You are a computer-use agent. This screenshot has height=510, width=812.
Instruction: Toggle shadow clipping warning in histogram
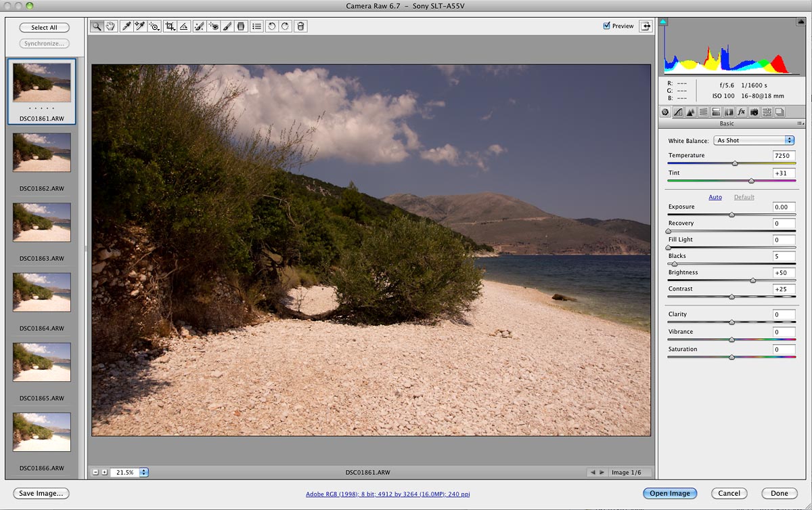click(664, 22)
